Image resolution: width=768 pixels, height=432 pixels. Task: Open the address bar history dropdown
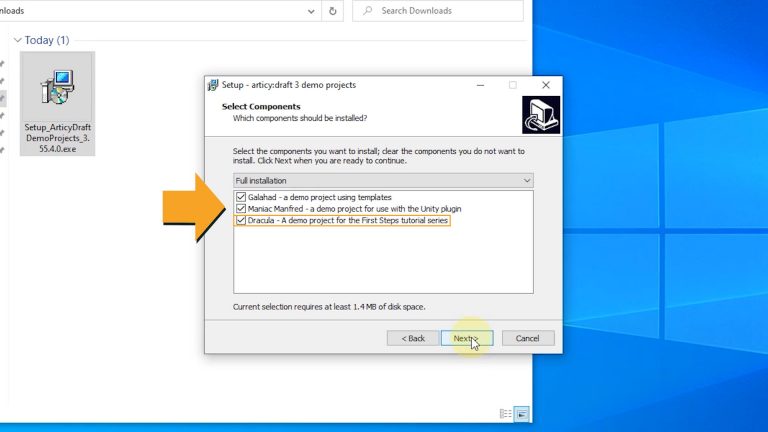[x=311, y=11]
